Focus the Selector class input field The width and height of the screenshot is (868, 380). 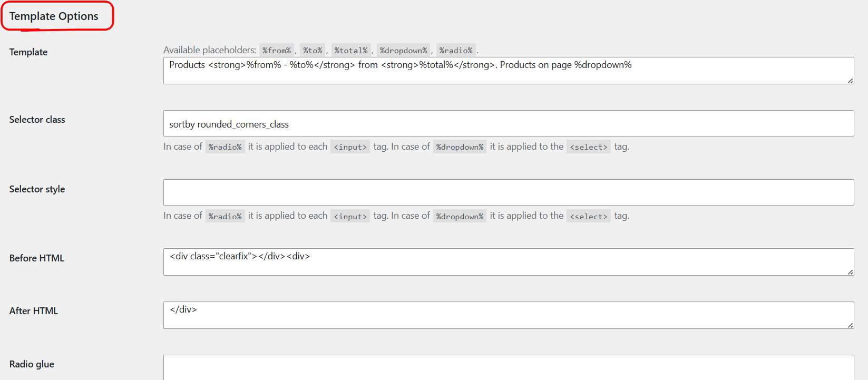pos(509,123)
